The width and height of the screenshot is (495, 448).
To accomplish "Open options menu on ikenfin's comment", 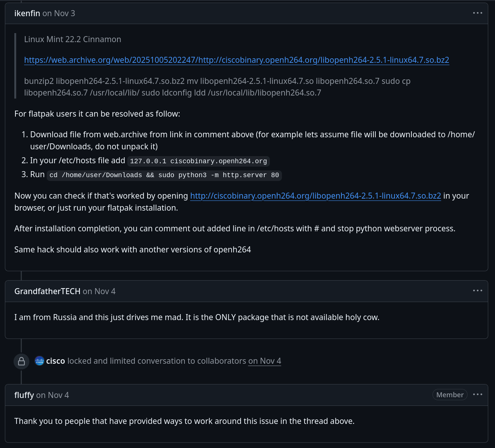I will pyautogui.click(x=477, y=13).
